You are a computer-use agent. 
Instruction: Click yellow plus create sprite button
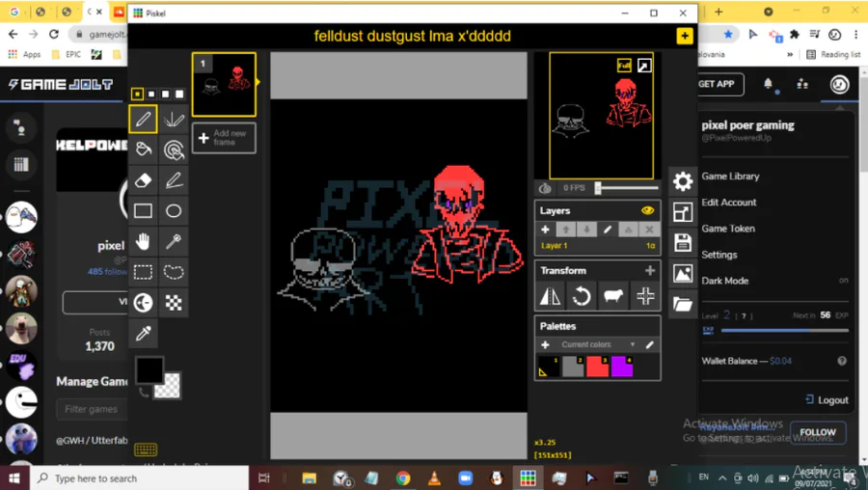685,36
